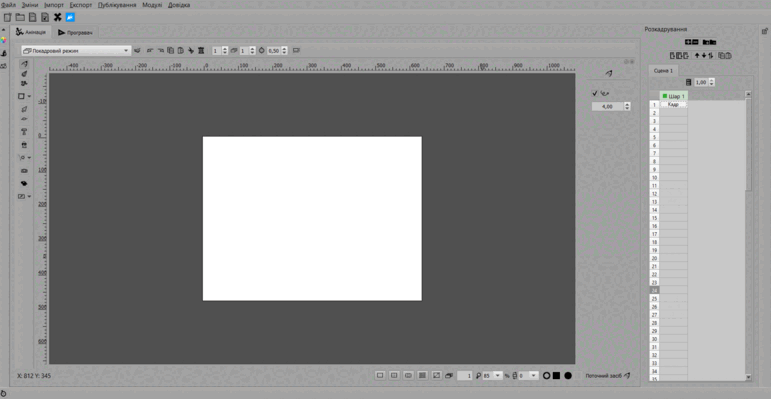Click the stepper arrows of the 1,00 scene field
Screen dimensions: 771x399
(x=712, y=82)
